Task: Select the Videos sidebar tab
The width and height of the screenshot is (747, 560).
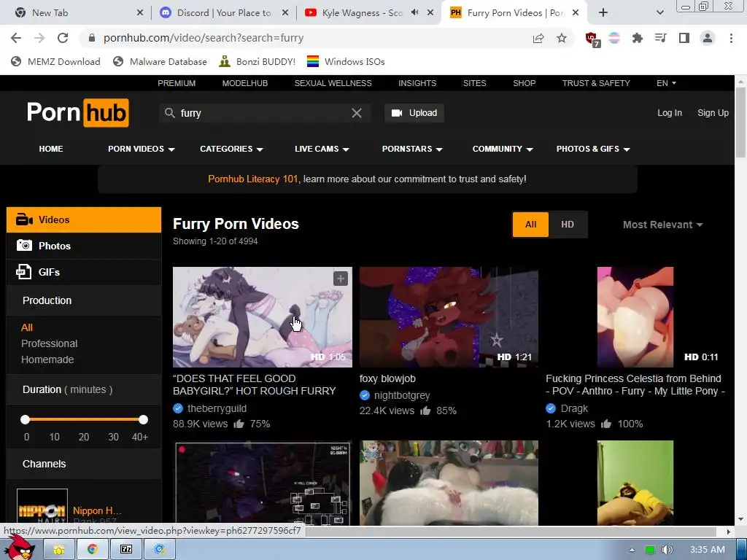Action: coord(84,219)
